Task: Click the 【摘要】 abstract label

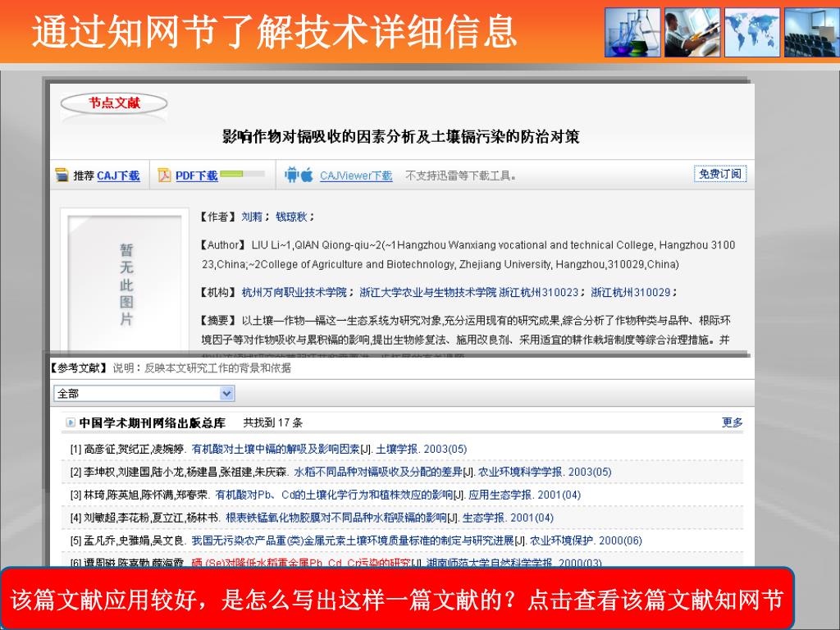Action: click(218, 321)
